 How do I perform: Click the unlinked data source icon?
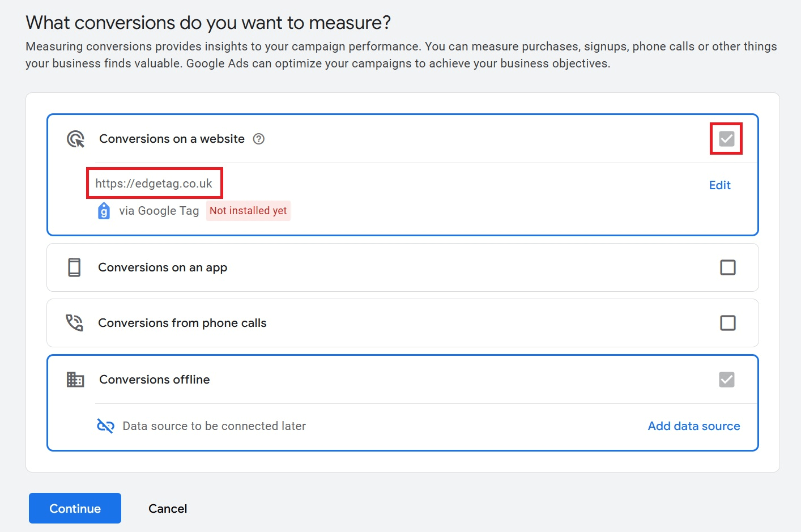105,426
